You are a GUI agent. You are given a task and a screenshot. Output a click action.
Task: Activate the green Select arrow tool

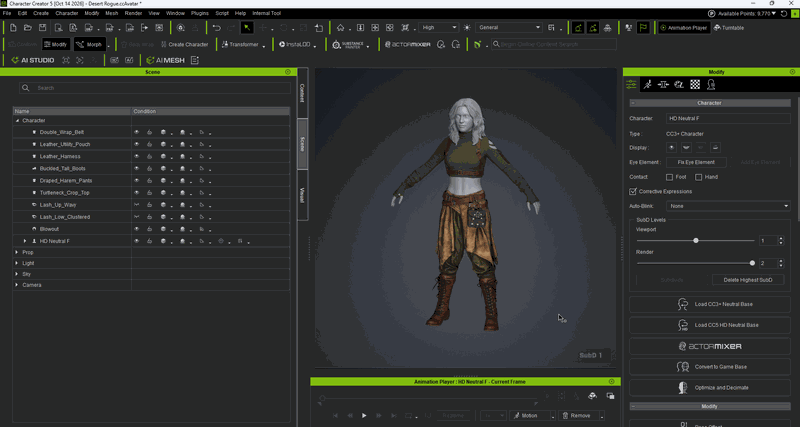coord(247,28)
